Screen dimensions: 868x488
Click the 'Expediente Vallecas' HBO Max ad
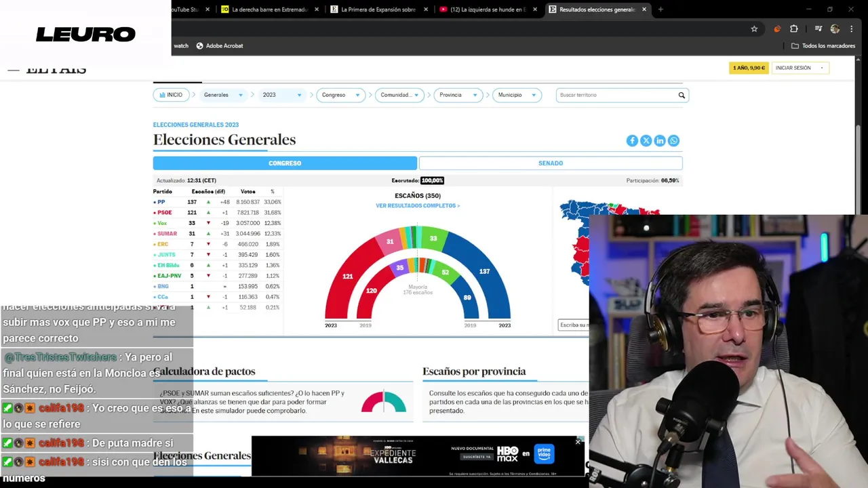418,456
